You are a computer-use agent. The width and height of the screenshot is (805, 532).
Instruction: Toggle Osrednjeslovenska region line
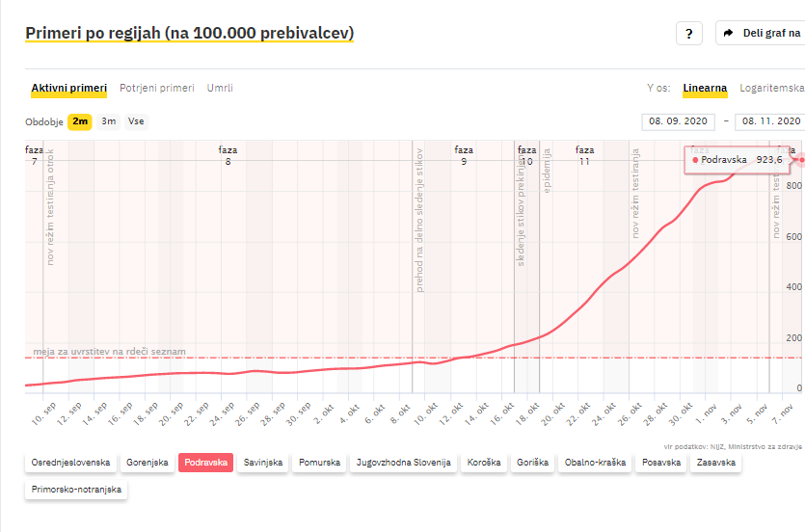[x=70, y=463]
